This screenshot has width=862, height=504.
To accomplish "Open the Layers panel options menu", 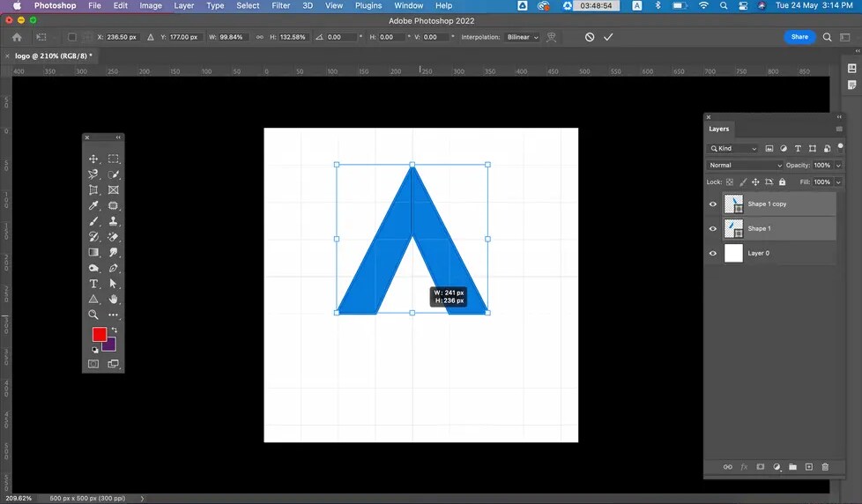I will click(x=839, y=129).
